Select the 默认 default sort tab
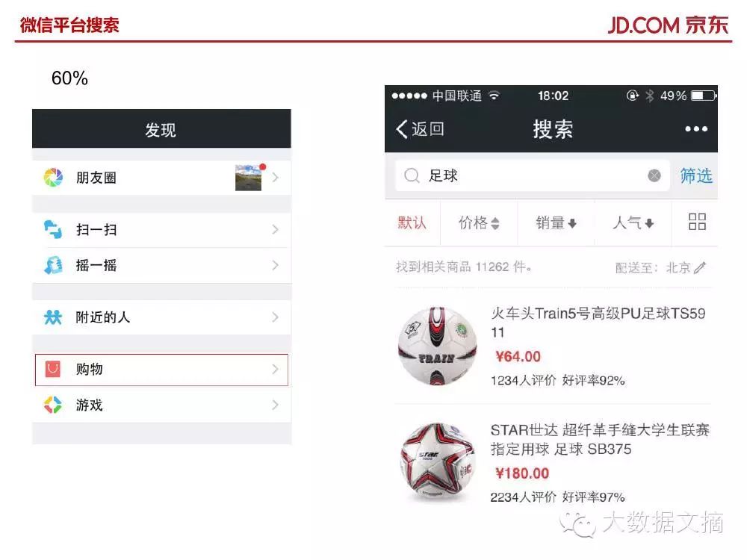Viewport: 747px width, 560px height. [x=412, y=223]
